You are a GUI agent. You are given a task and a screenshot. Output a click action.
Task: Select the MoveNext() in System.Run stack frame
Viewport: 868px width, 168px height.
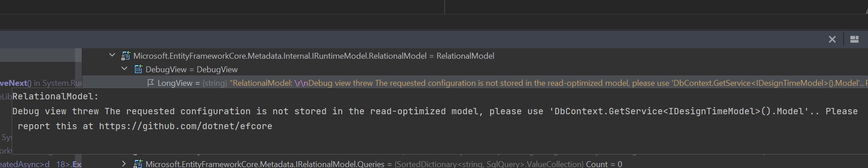[x=41, y=83]
